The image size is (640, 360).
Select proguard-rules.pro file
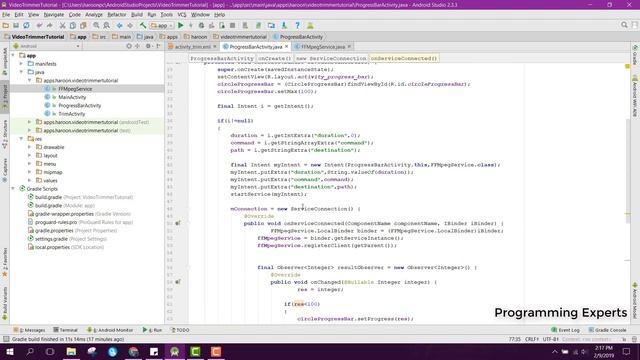point(56,222)
